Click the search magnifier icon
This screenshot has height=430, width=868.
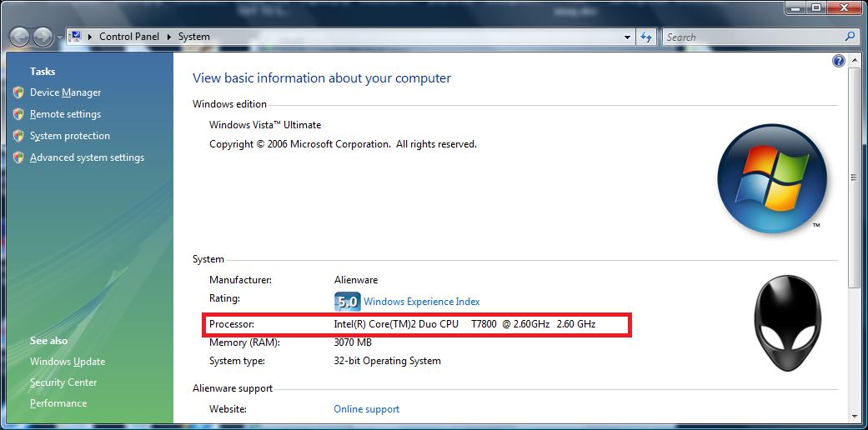(850, 37)
